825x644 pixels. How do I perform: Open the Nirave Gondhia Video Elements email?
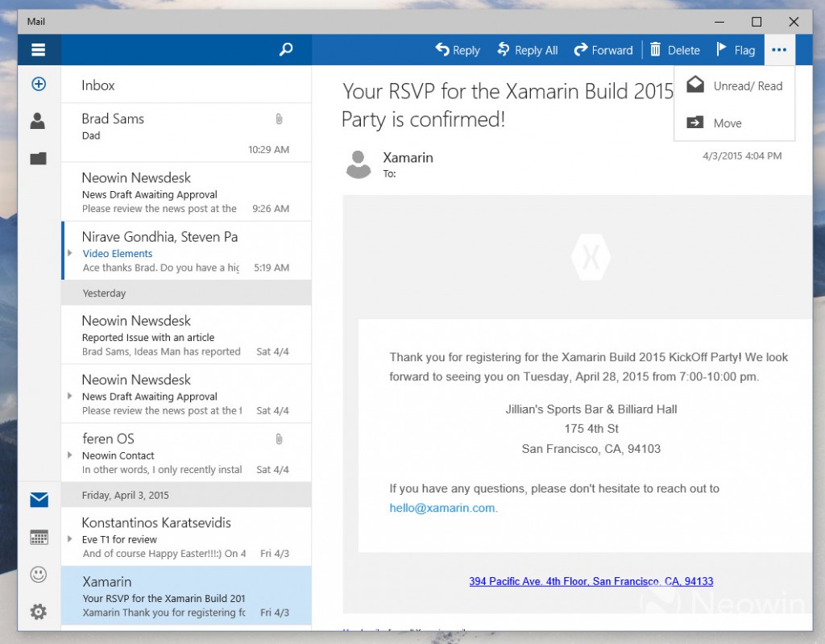tap(186, 251)
